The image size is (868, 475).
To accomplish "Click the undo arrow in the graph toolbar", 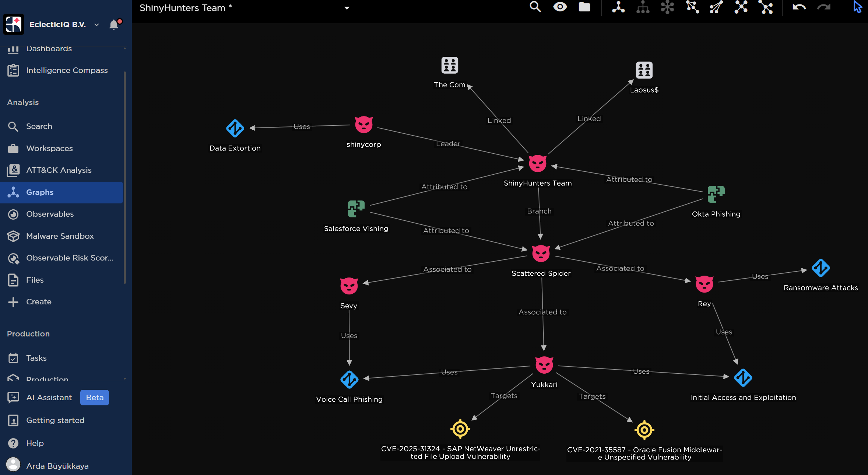I will pyautogui.click(x=799, y=7).
